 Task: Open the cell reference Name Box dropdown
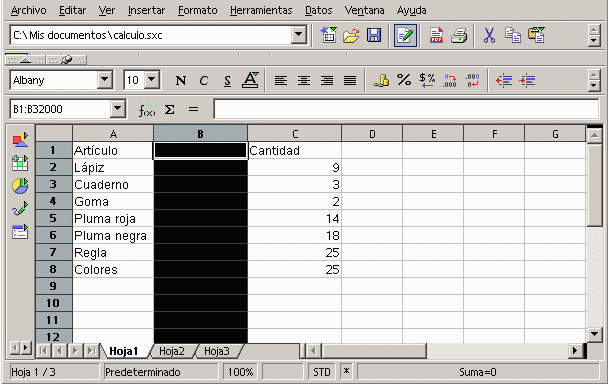(118, 109)
